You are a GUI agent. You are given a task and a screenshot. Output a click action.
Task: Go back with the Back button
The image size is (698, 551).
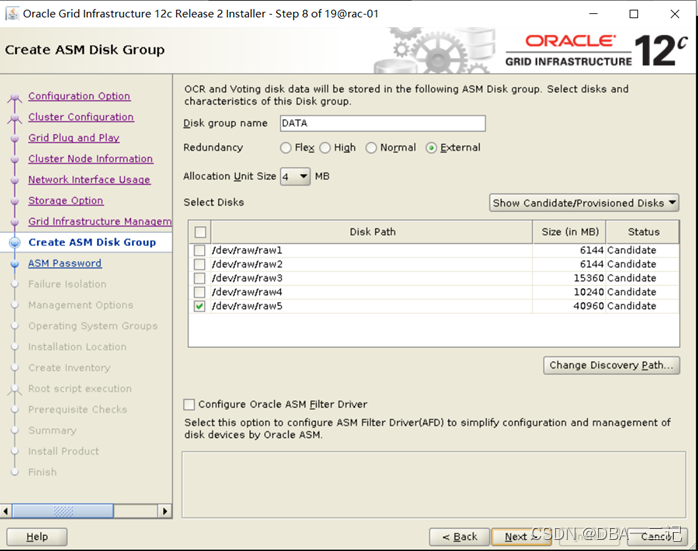pyautogui.click(x=459, y=537)
